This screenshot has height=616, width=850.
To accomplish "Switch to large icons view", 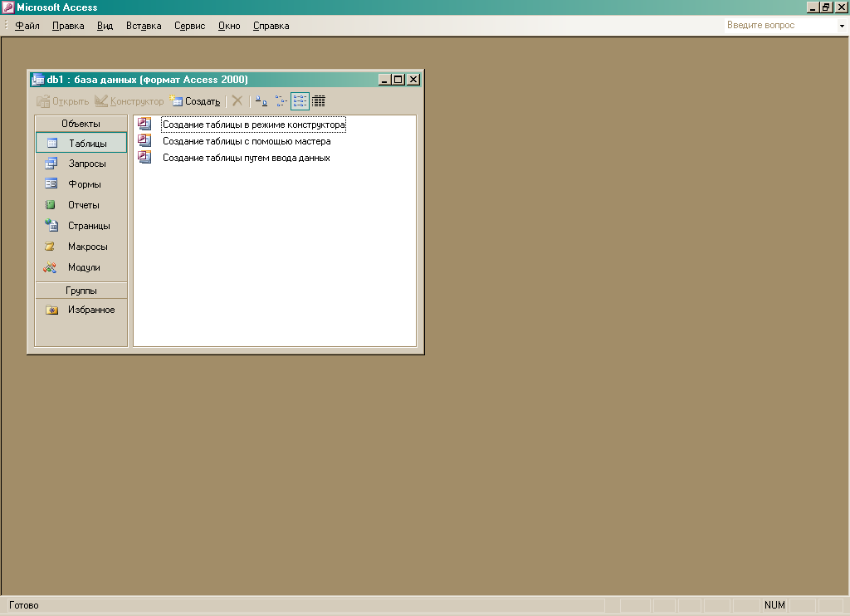I will coord(261,101).
